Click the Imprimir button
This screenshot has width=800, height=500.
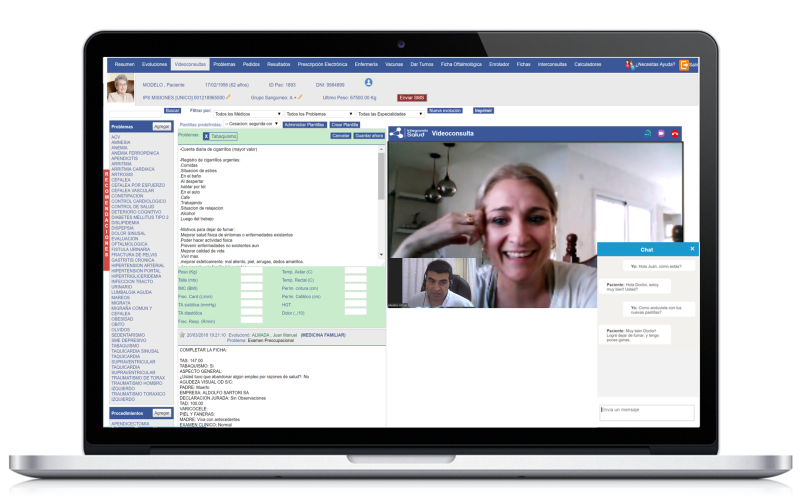click(x=483, y=111)
